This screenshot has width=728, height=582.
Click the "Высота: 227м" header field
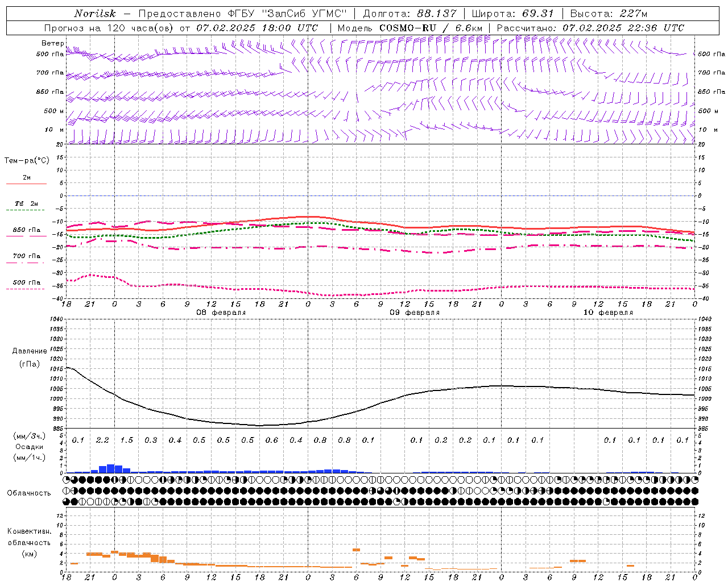[609, 14]
